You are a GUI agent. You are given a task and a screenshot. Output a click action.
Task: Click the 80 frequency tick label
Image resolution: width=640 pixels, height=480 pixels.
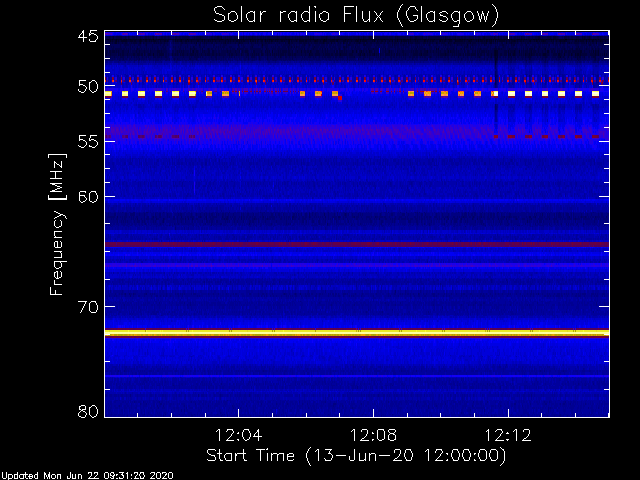click(x=88, y=411)
